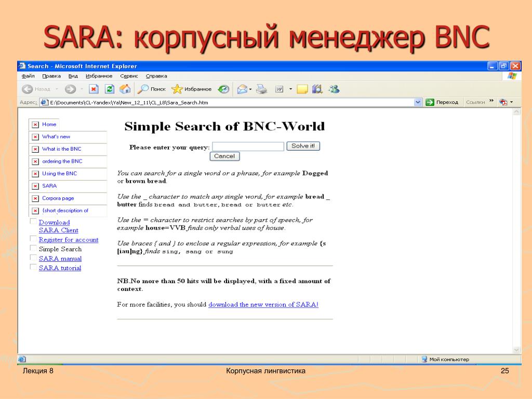Click the address bar path text
Screen dimensions: 532x399
tap(129, 102)
